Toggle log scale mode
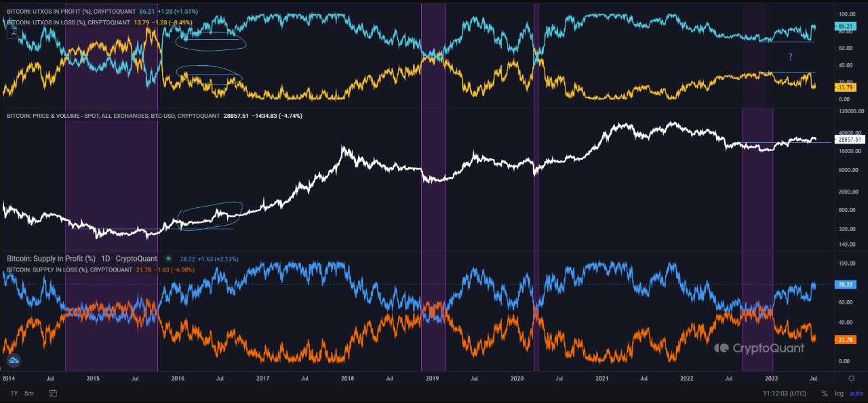This screenshot has height=403, width=868. pyautogui.click(x=838, y=394)
